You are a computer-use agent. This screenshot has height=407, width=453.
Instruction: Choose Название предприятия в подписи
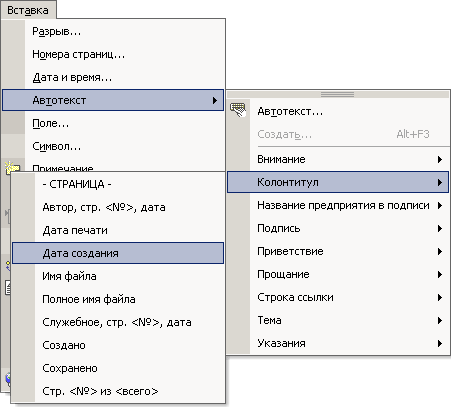(338, 205)
